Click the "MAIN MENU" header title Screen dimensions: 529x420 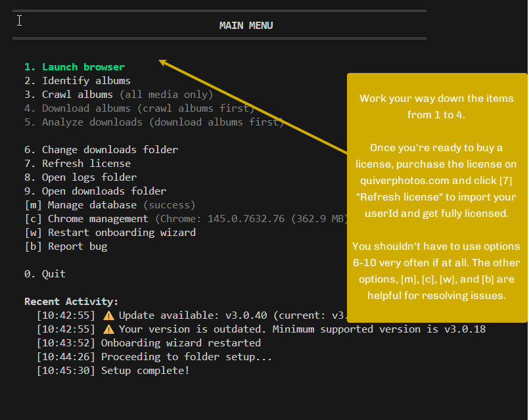(x=246, y=26)
